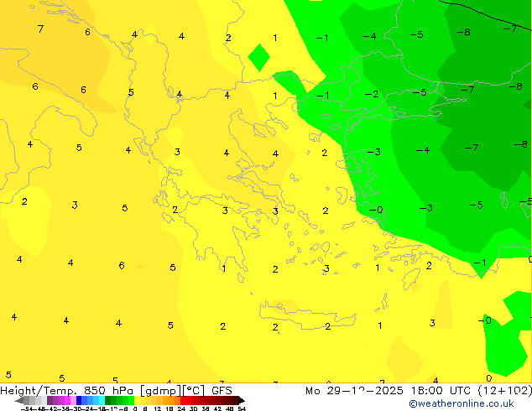Open the weatheronline.co.uk copyright link
The height and width of the screenshot is (411, 532).
(462, 403)
